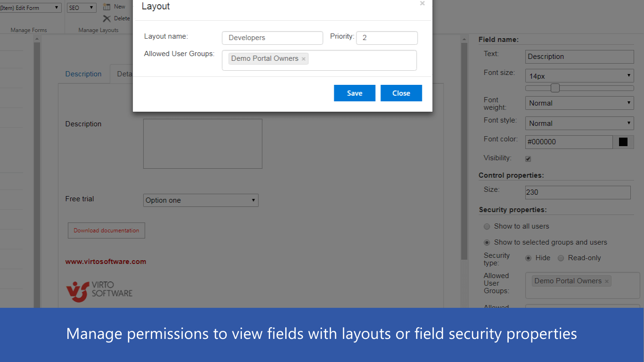644x362 pixels.
Task: Open the SEO layout dropdown
Action: (82, 8)
